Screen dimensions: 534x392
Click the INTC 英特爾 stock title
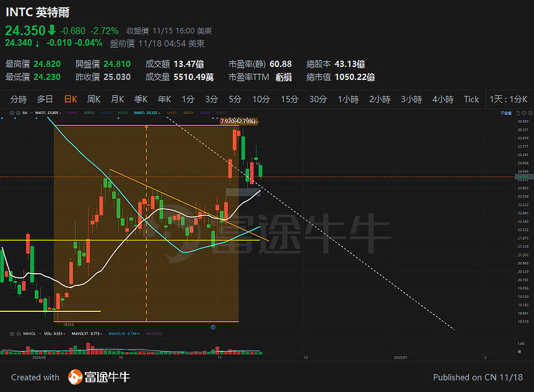(38, 12)
